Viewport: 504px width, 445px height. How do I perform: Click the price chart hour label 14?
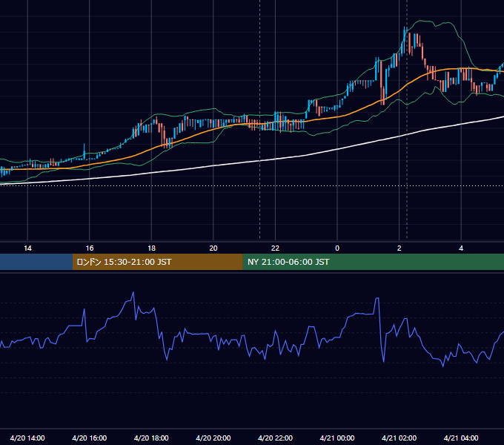pos(27,248)
